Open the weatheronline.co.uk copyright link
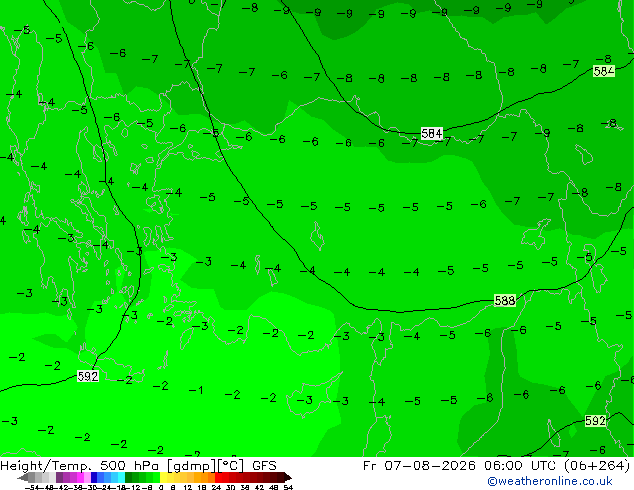 (550, 481)
